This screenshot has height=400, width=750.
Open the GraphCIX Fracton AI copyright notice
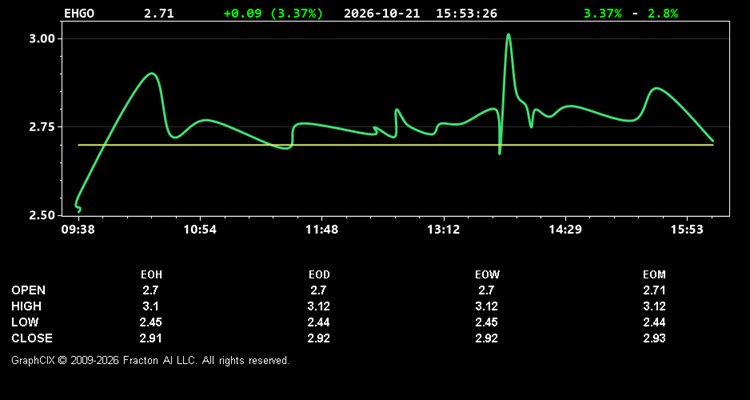(150, 360)
